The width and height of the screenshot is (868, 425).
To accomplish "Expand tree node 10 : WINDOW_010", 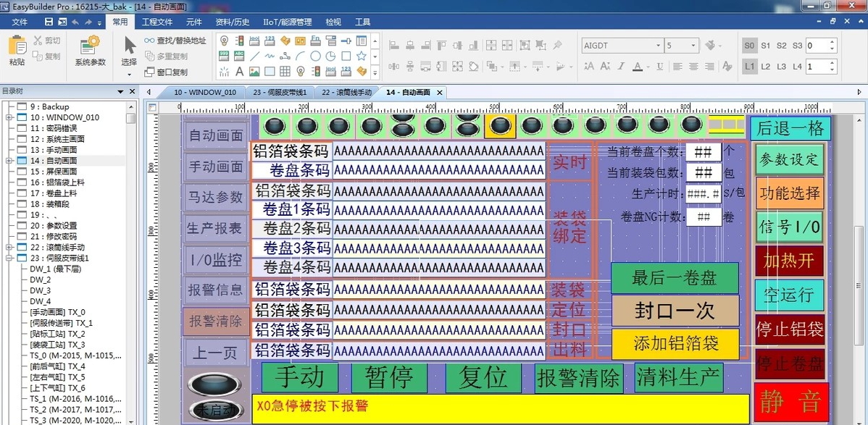I will 9,117.
